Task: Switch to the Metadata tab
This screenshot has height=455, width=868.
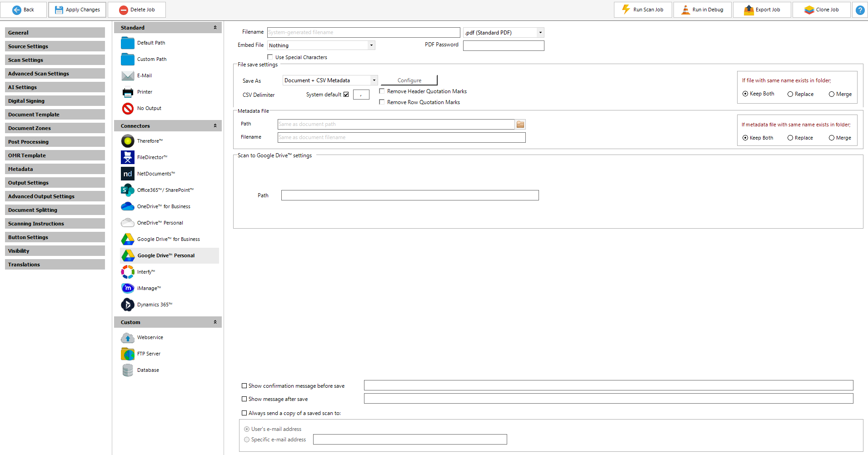Action: click(x=55, y=169)
